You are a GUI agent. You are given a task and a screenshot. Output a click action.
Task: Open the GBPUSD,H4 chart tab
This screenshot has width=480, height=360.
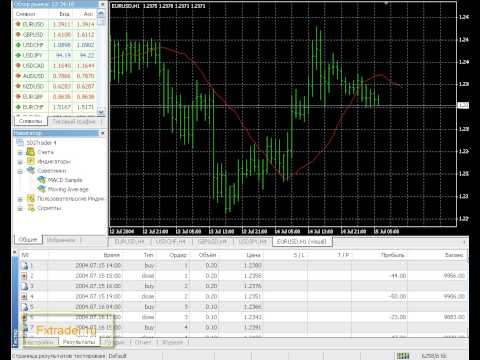coord(212,241)
